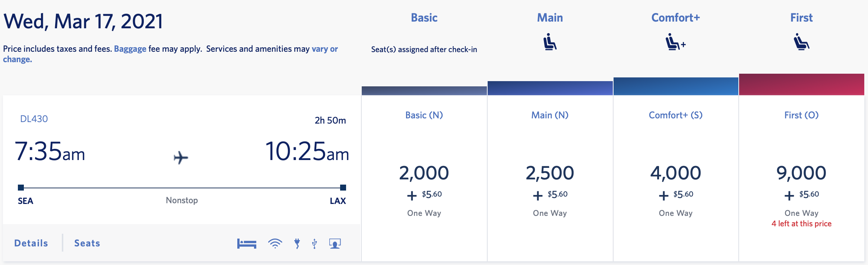Click the Wi-Fi amenity icon

pos(275,243)
